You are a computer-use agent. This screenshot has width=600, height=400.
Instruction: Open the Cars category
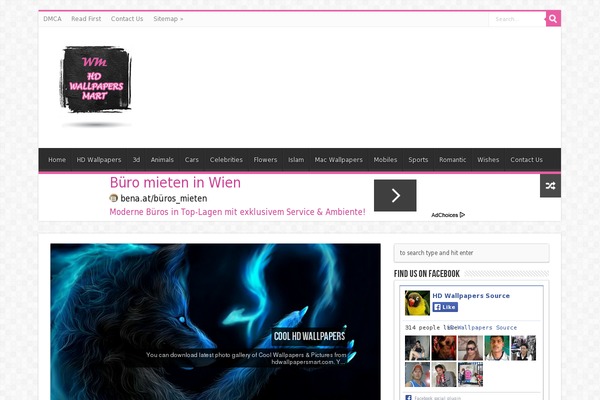coord(192,160)
